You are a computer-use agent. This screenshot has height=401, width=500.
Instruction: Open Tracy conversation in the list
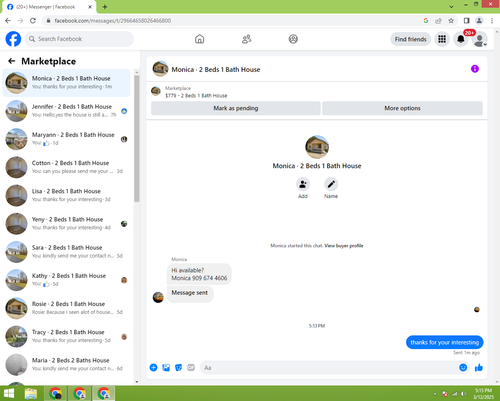tap(66, 336)
